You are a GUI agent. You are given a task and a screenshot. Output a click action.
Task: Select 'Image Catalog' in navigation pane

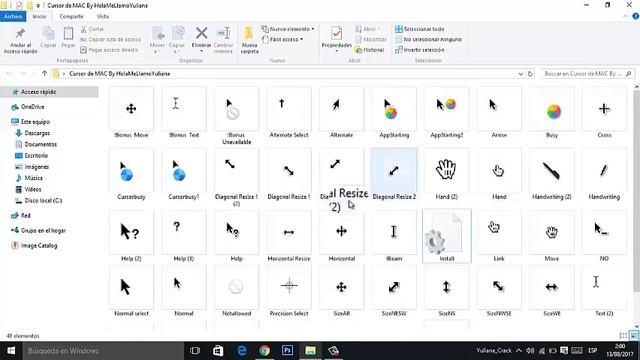pyautogui.click(x=34, y=246)
